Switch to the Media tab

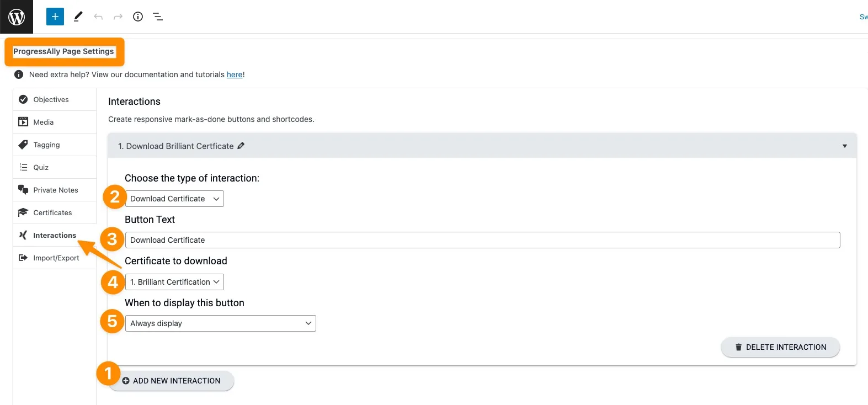tap(55, 122)
